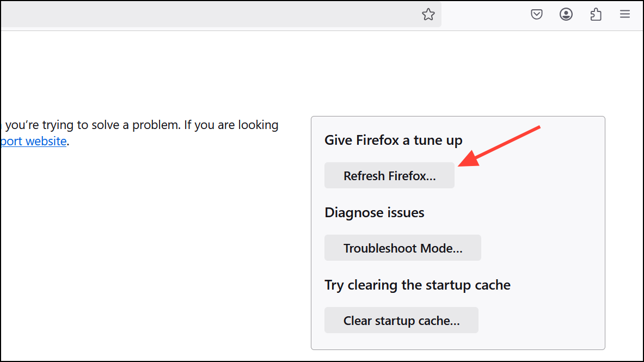Click the Refresh Firefox button
Image resolution: width=644 pixels, height=362 pixels.
point(389,175)
